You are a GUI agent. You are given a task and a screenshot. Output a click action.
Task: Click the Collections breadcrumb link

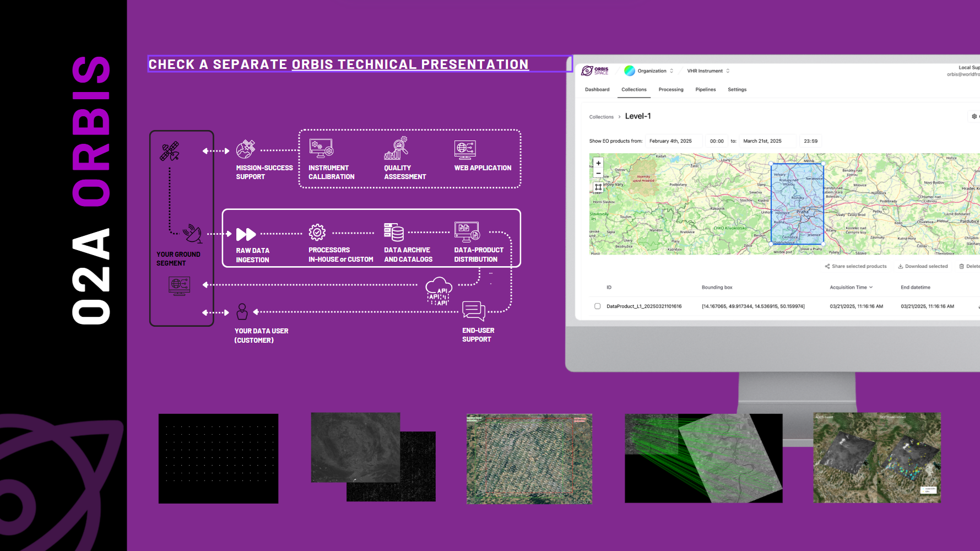602,117
